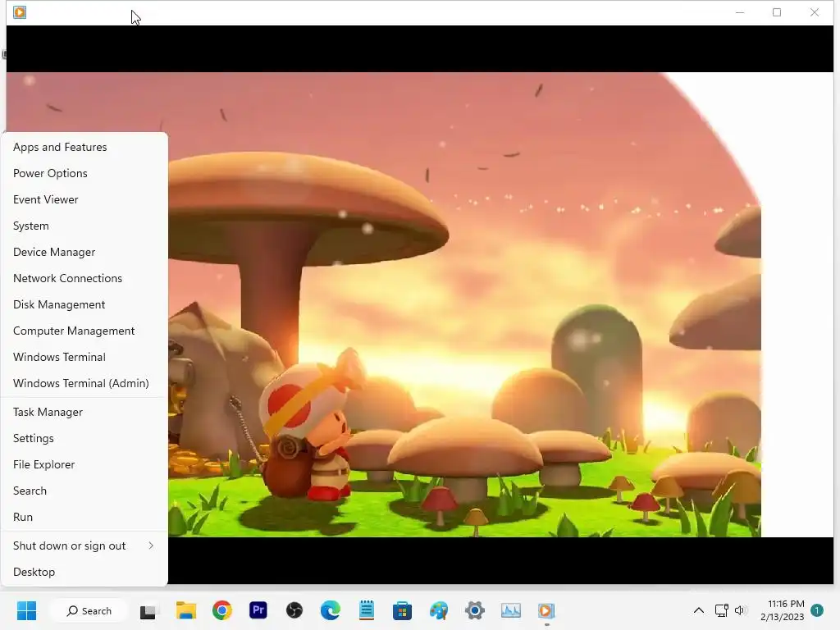
Task: Choose System from the quick link menu
Action: pyautogui.click(x=84, y=226)
